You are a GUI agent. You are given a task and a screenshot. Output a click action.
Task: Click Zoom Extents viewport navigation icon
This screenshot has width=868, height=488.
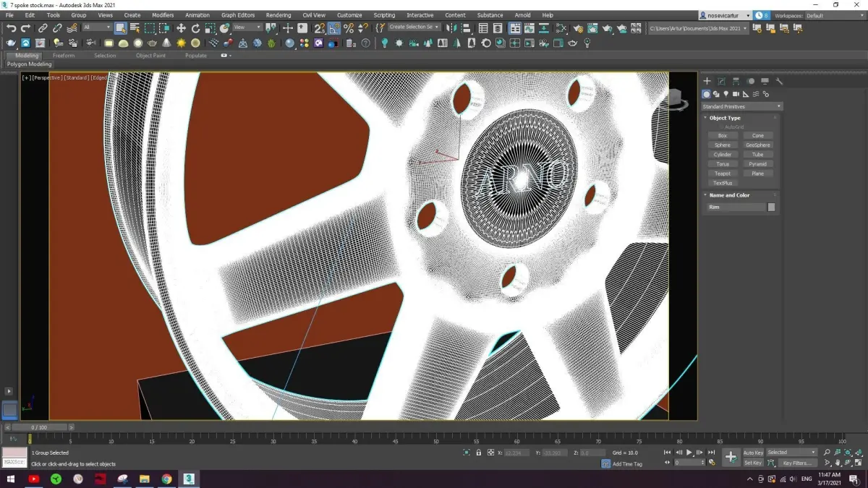tap(848, 453)
